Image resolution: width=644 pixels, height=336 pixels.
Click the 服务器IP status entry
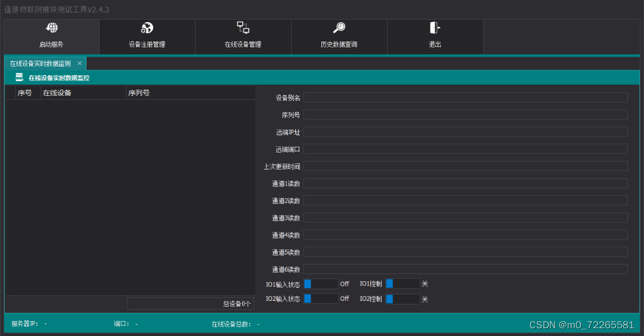pyautogui.click(x=29, y=323)
